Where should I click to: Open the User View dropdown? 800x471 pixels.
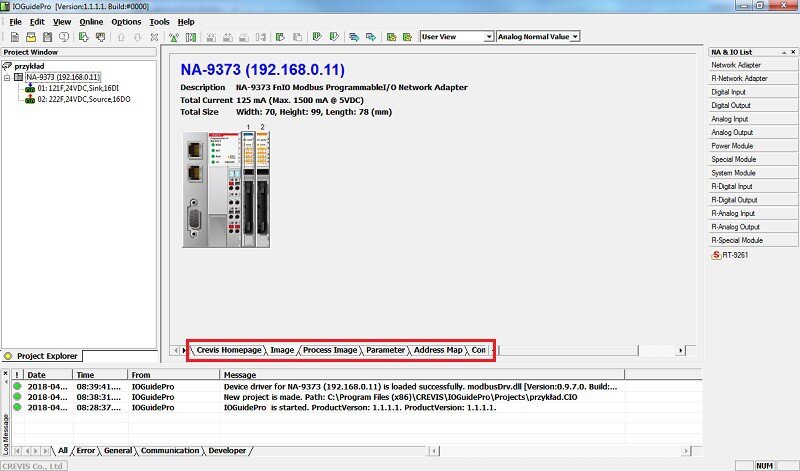tap(489, 37)
